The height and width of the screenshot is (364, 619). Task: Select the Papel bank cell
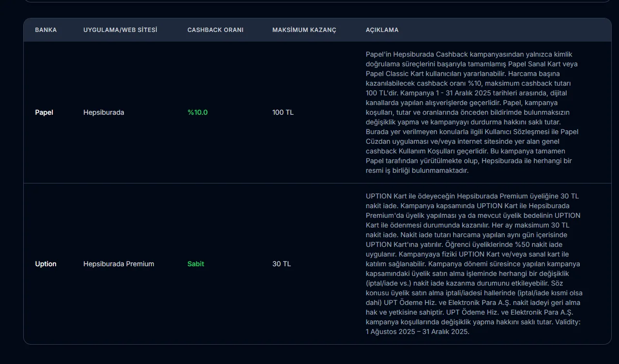pos(44,112)
